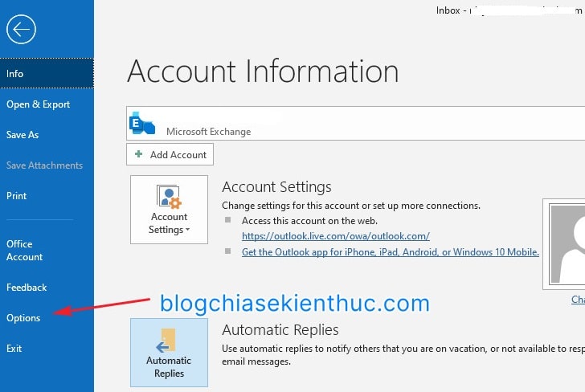This screenshot has width=585, height=392.
Task: Go to Office Account
Action: pyautogui.click(x=25, y=251)
